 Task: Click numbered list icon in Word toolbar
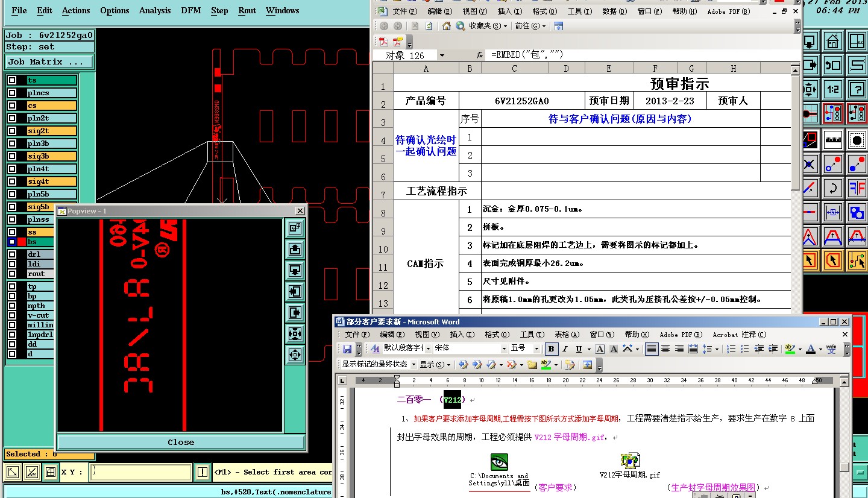pos(731,348)
